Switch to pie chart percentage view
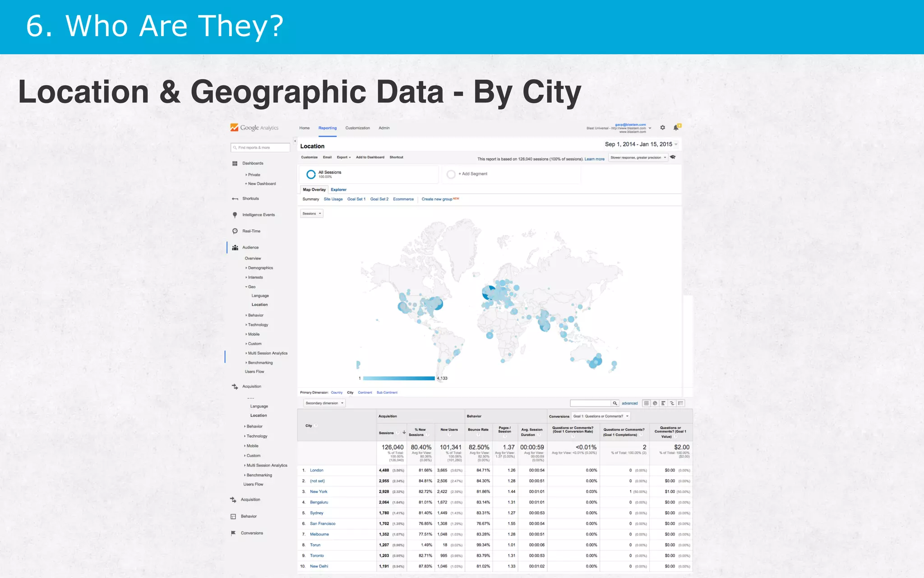924x578 pixels. pos(655,403)
